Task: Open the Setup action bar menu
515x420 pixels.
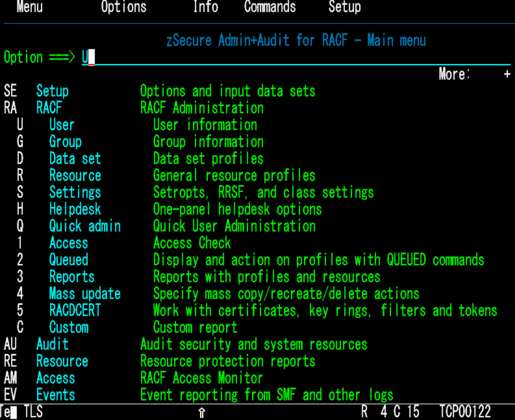Action: 345,6
